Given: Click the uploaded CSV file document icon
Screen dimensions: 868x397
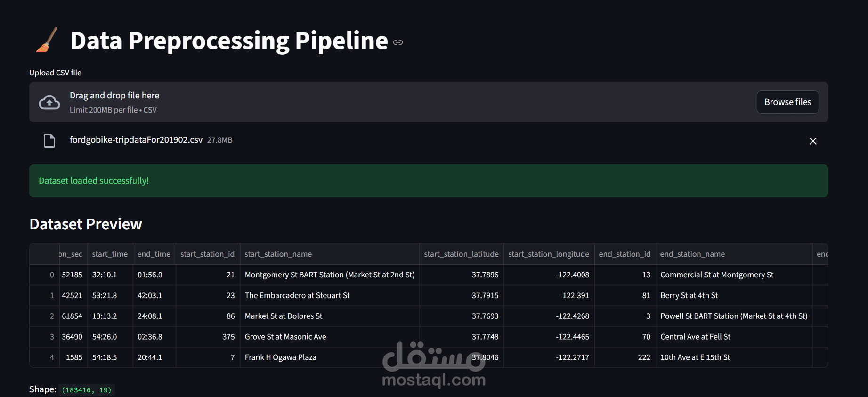Looking at the screenshot, I should click(x=49, y=141).
